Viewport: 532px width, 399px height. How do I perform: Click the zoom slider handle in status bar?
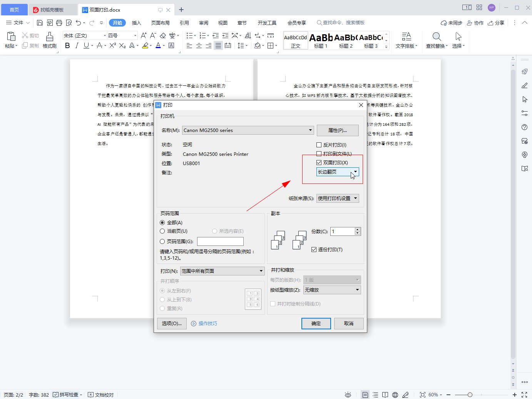pos(470,395)
